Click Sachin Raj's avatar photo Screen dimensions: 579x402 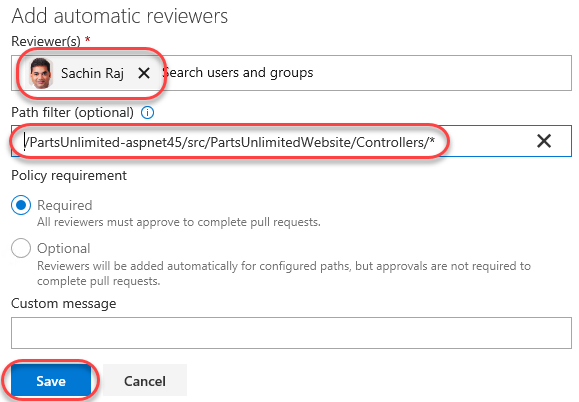pyautogui.click(x=41, y=73)
